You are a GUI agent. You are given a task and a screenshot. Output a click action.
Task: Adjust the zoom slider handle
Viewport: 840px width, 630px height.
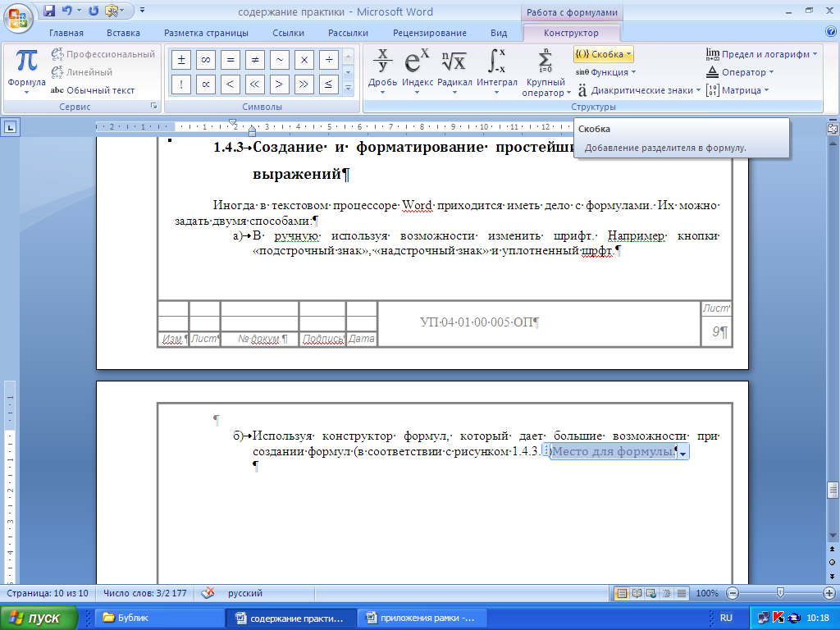[781, 592]
